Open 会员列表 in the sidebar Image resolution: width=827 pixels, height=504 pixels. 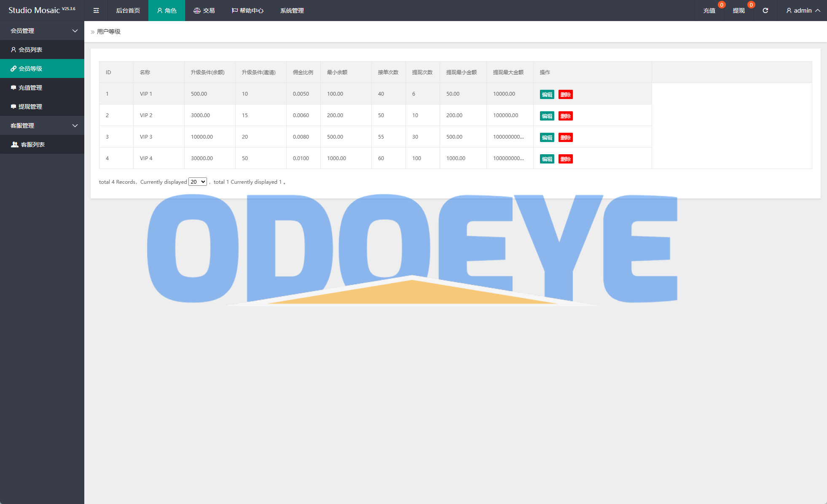30,50
